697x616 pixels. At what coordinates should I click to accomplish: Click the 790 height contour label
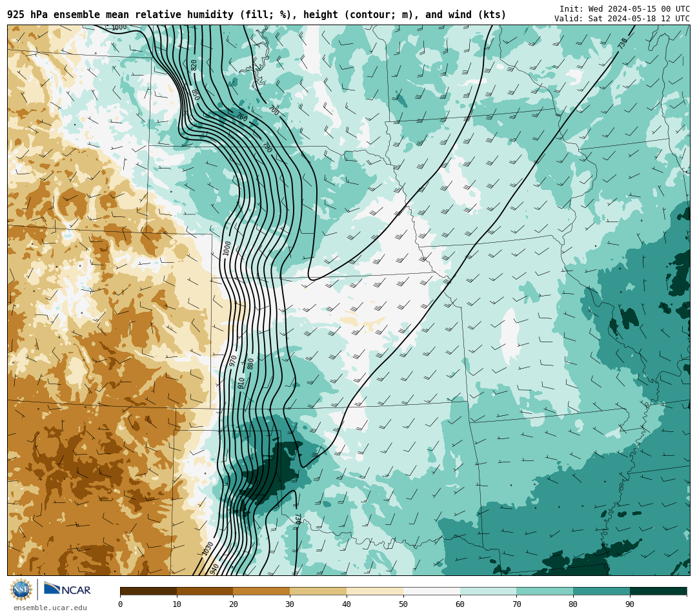pyautogui.click(x=267, y=148)
